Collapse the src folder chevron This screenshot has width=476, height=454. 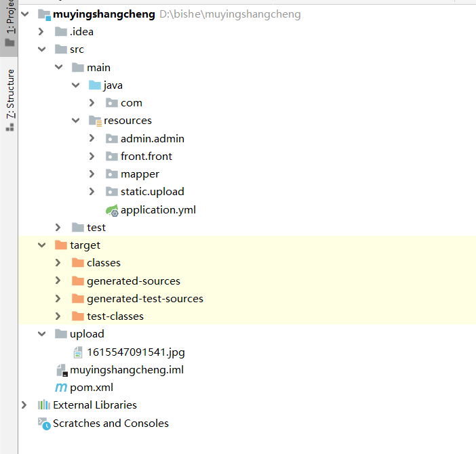[x=41, y=49]
